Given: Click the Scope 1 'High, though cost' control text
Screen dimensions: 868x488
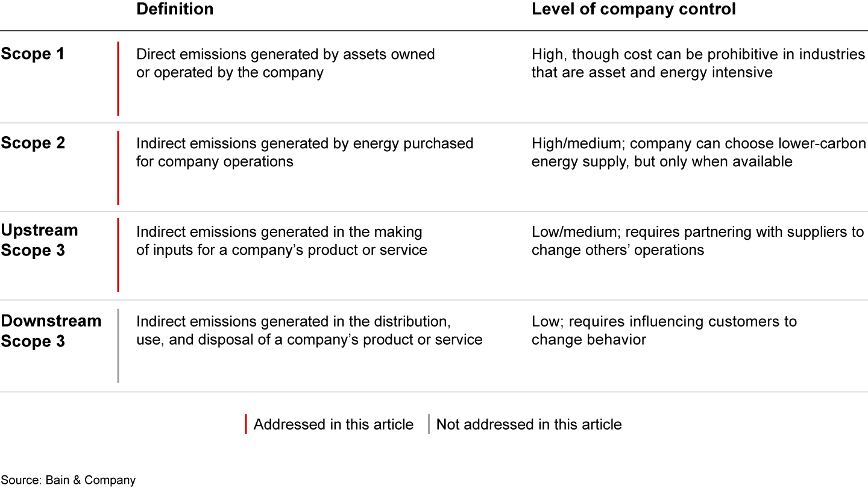Looking at the screenshot, I should (697, 63).
